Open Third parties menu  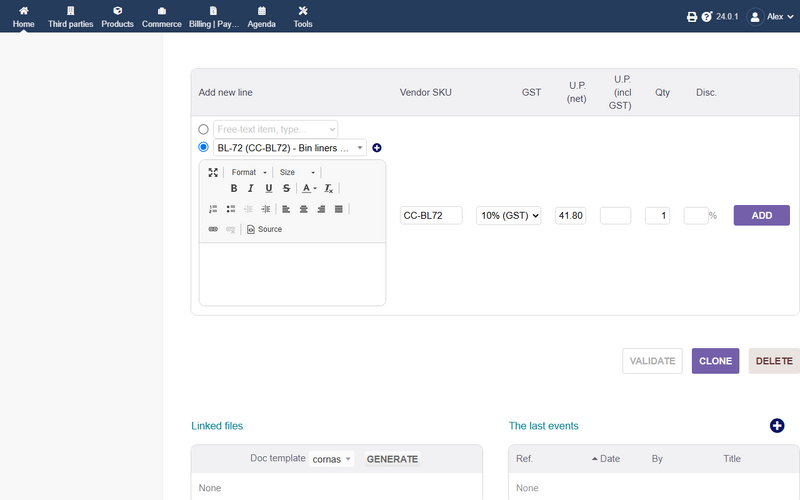[70, 17]
